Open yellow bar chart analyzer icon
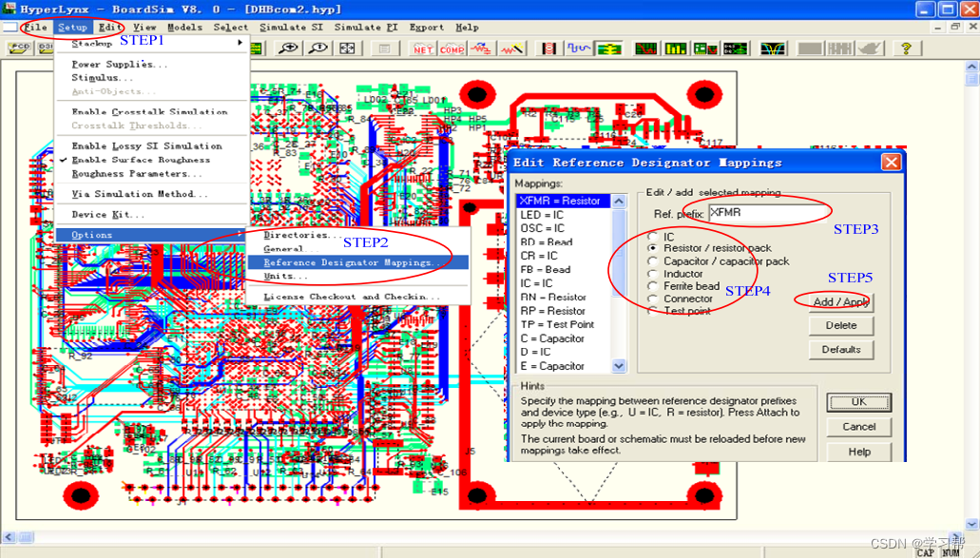Viewport: 980px width, 559px height. pos(675,48)
